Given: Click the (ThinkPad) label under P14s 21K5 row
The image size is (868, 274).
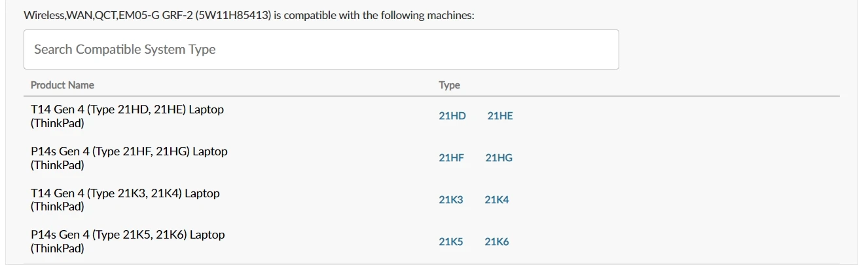Looking at the screenshot, I should pyautogui.click(x=58, y=248).
